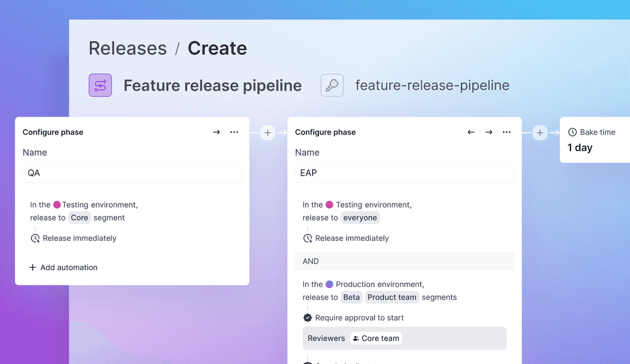
Task: Click the clock icon beside Release immediately in QA
Action: 34,238
